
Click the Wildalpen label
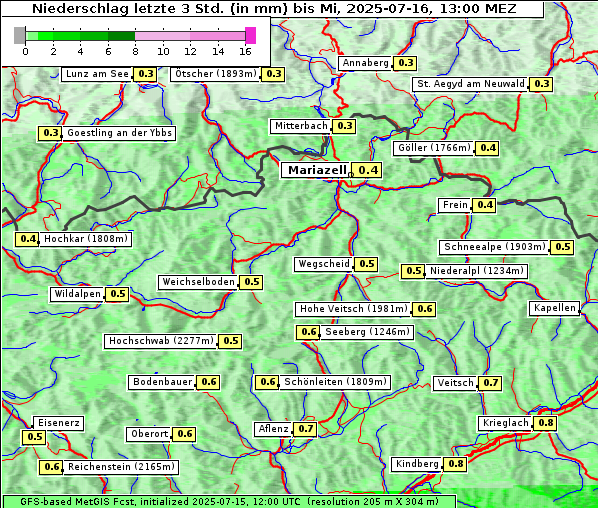coord(77,294)
